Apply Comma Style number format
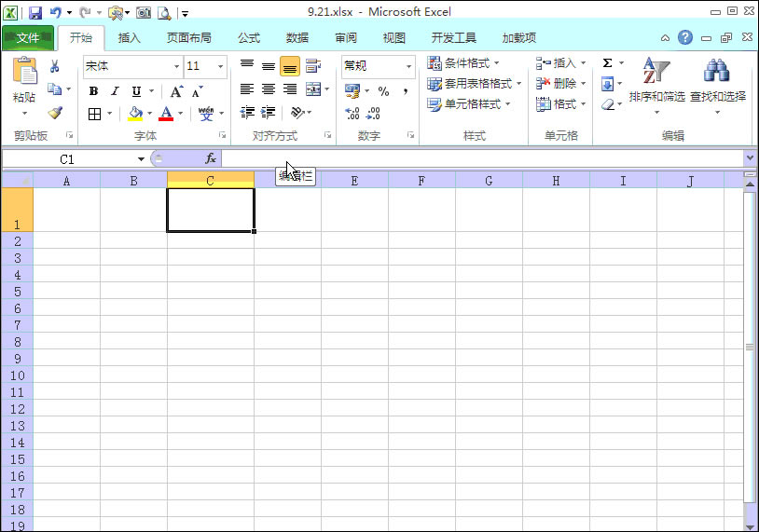Viewport: 759px width, 532px height. click(406, 91)
